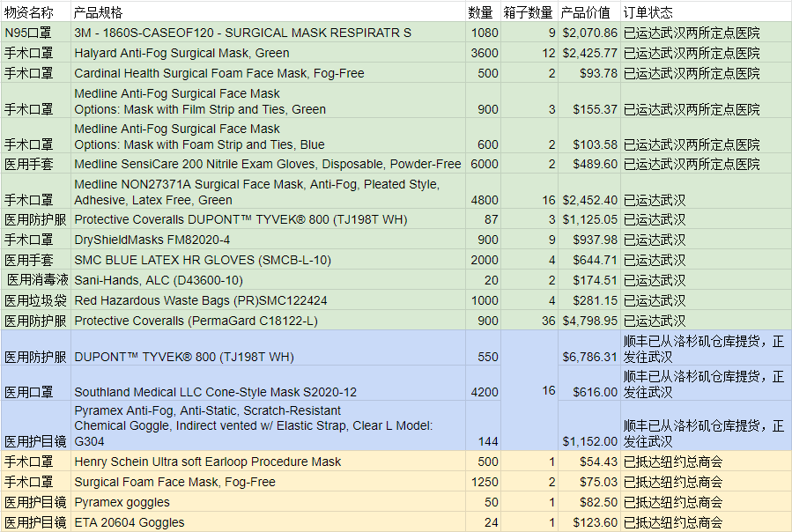The image size is (792, 532).
Task: Click the Medline NON27371A Surgical Face Mask cell
Action: click(268, 191)
